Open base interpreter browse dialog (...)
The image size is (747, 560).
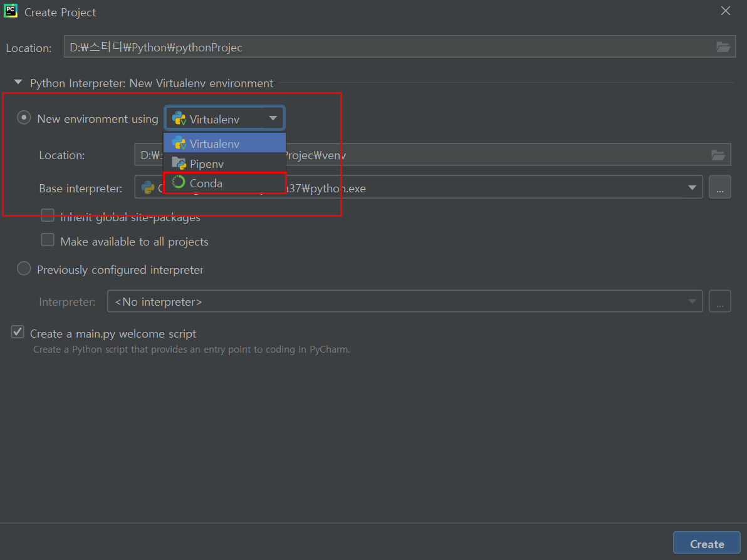click(720, 187)
